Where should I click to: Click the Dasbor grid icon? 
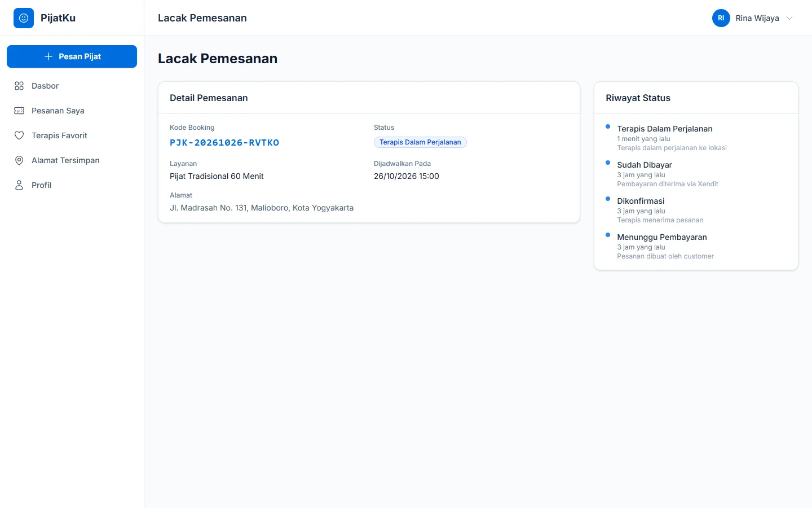(19, 86)
